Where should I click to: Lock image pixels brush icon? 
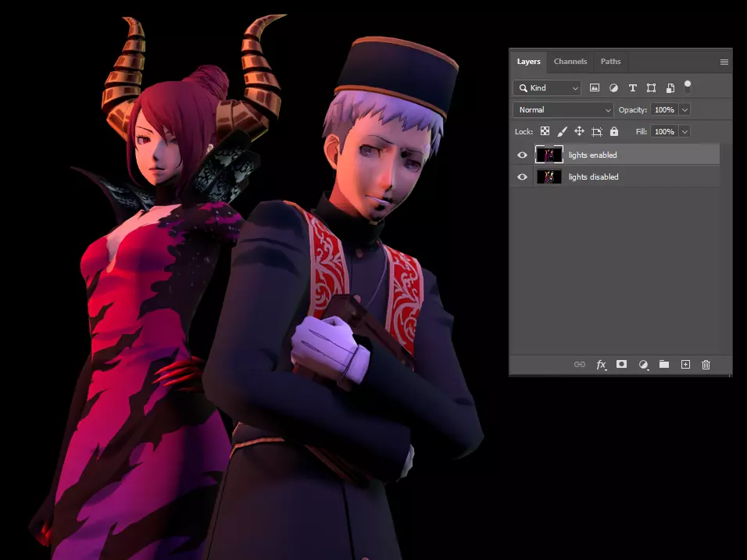click(x=562, y=131)
